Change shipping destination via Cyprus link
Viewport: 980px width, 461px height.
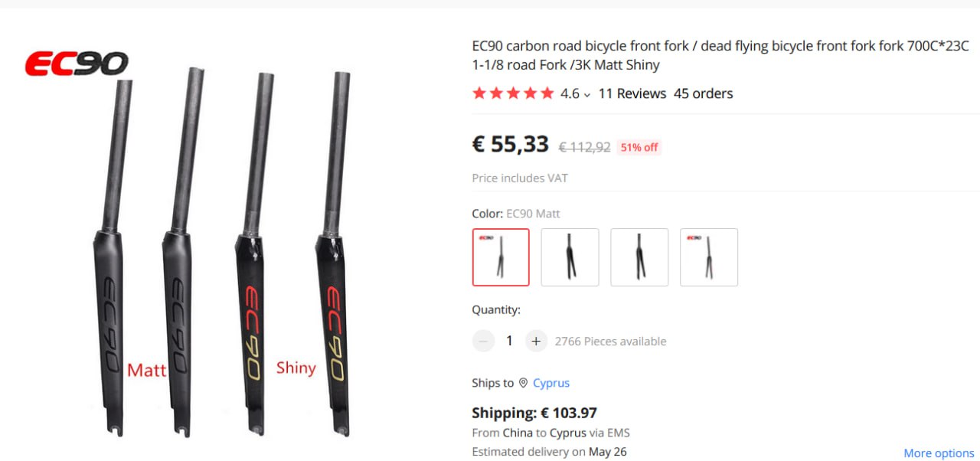(x=551, y=383)
